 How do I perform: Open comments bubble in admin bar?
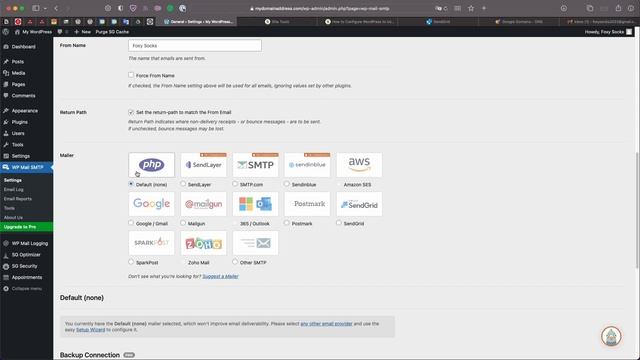(x=60, y=31)
